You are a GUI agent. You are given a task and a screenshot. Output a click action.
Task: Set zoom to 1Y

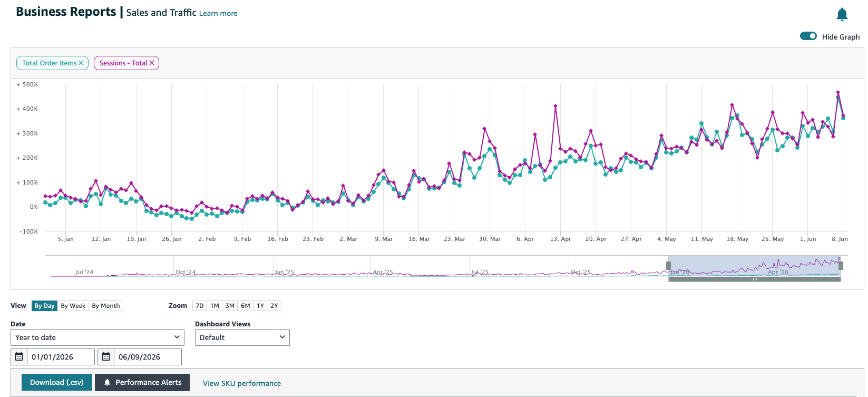[x=260, y=306]
